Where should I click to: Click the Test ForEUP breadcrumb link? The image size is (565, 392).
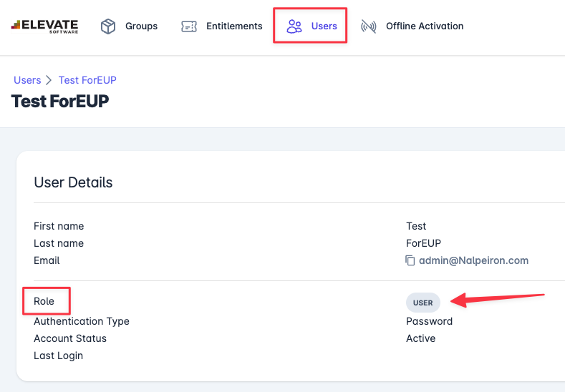[87, 80]
